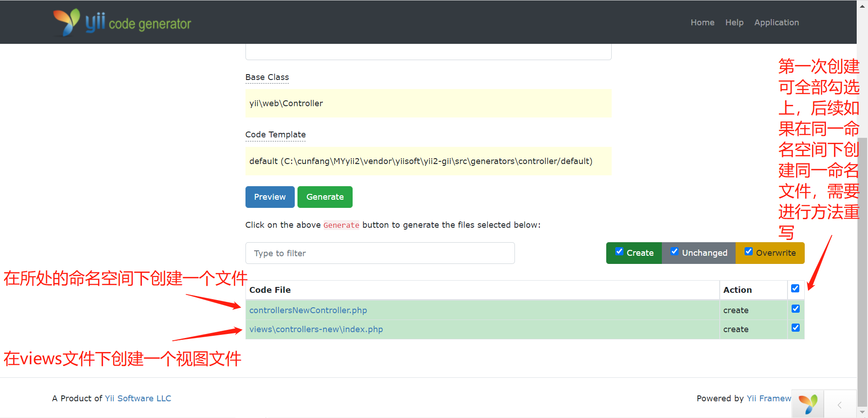Open the Help menu item

click(x=734, y=22)
